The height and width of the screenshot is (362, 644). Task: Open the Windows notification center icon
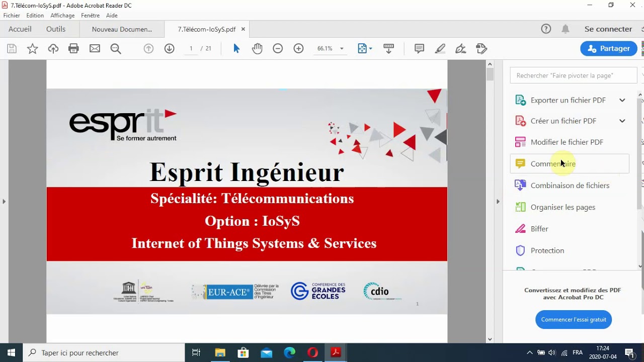(629, 353)
